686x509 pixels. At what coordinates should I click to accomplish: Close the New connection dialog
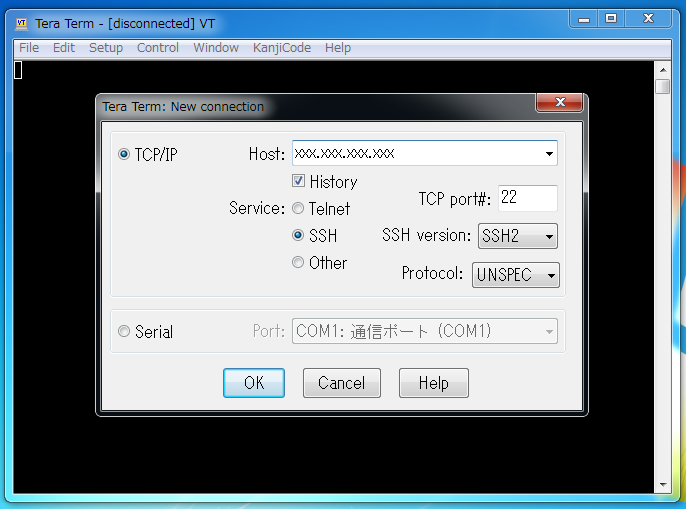560,102
